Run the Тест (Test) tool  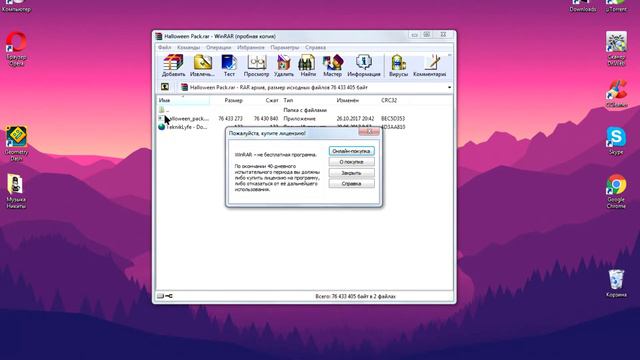tap(229, 65)
